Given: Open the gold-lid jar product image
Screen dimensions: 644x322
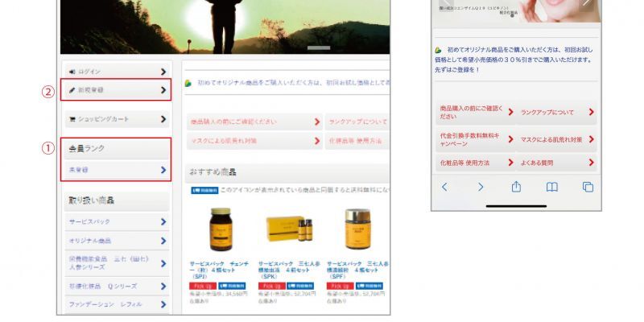Looking at the screenshot, I should (x=357, y=229).
